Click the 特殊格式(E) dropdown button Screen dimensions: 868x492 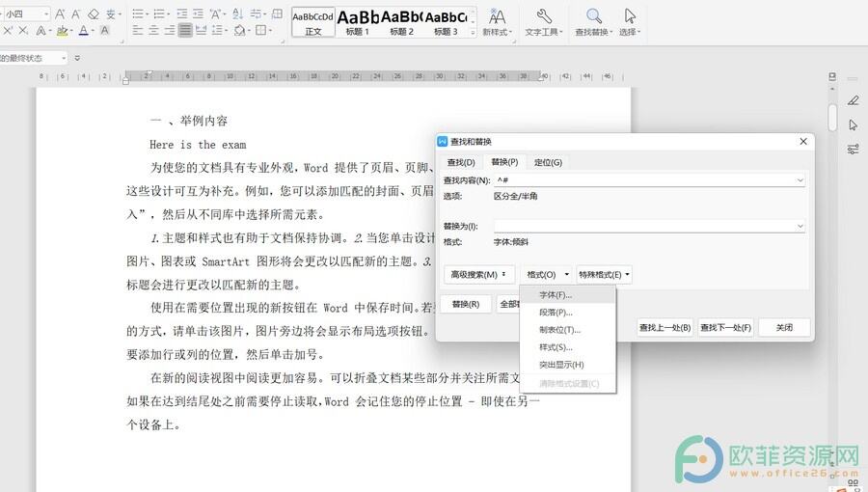coord(604,275)
